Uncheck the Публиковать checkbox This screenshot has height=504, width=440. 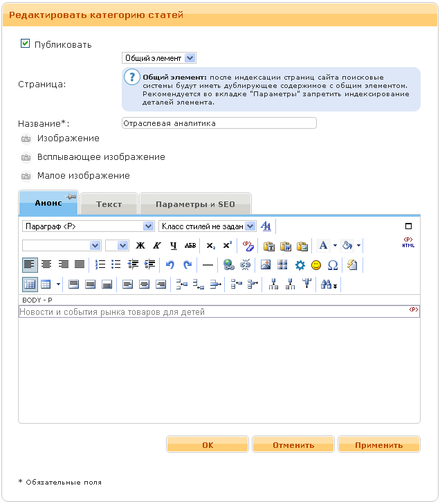tap(26, 44)
